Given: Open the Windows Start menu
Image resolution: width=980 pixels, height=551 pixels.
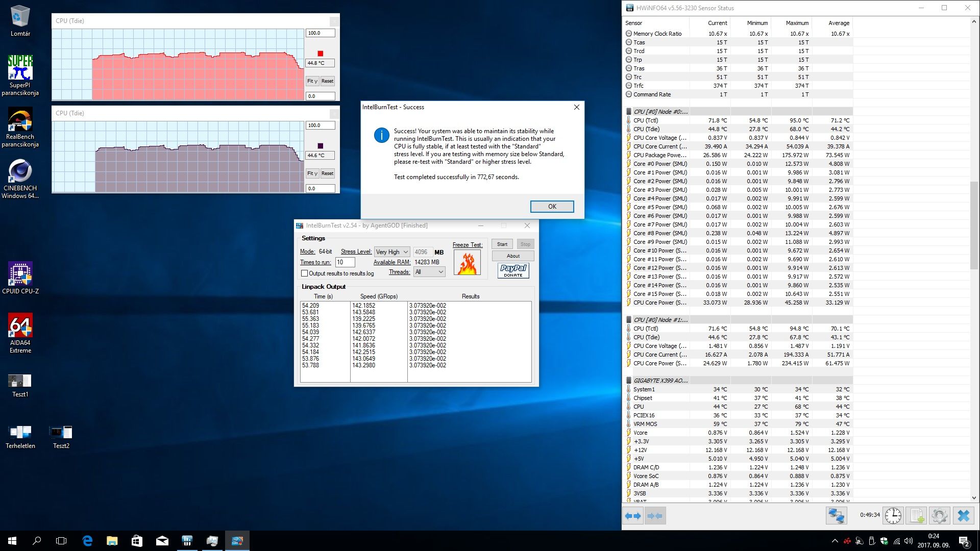Looking at the screenshot, I should [x=12, y=541].
